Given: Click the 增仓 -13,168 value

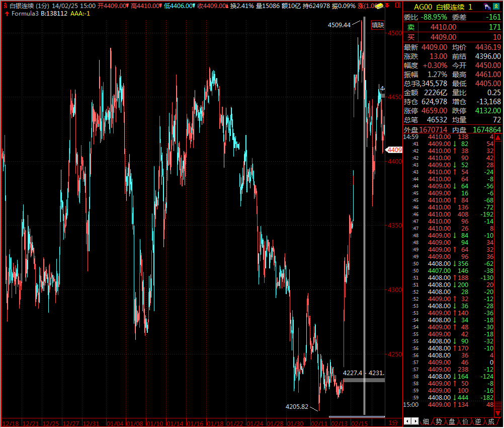Looking at the screenshot, I should click(x=488, y=102).
